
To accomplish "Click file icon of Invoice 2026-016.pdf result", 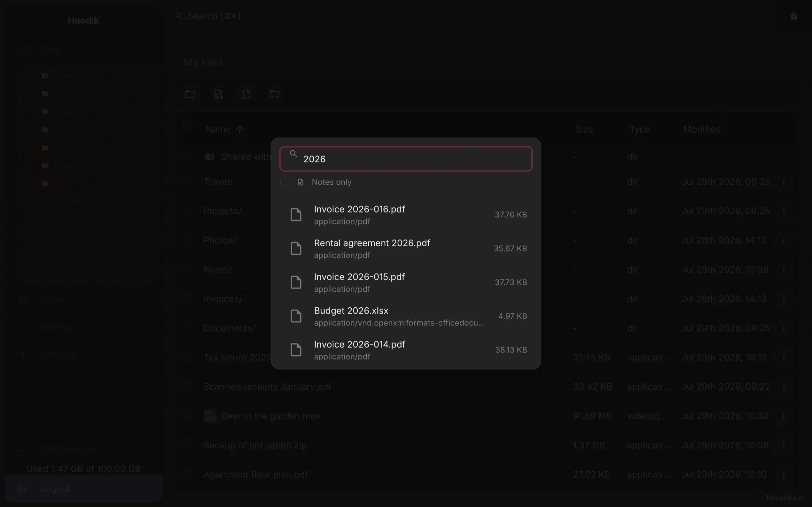I will tap(296, 215).
